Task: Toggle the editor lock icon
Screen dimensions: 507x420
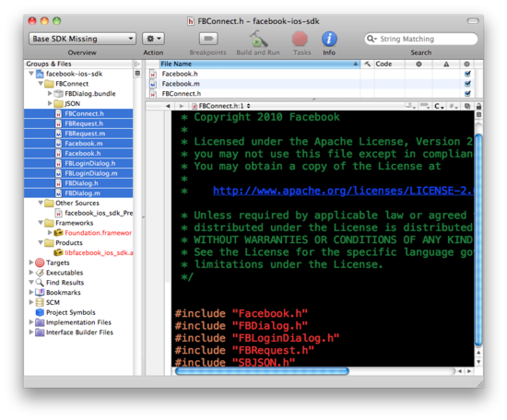Action: pyautogui.click(x=478, y=106)
